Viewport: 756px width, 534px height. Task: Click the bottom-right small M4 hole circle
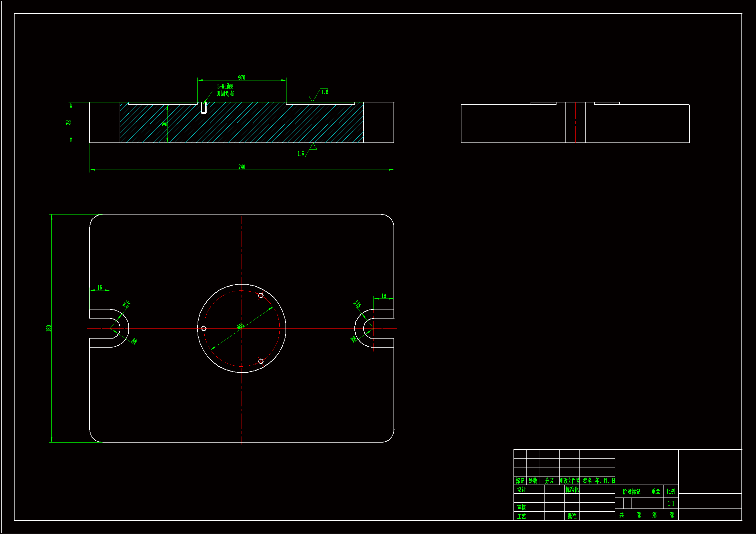click(261, 361)
